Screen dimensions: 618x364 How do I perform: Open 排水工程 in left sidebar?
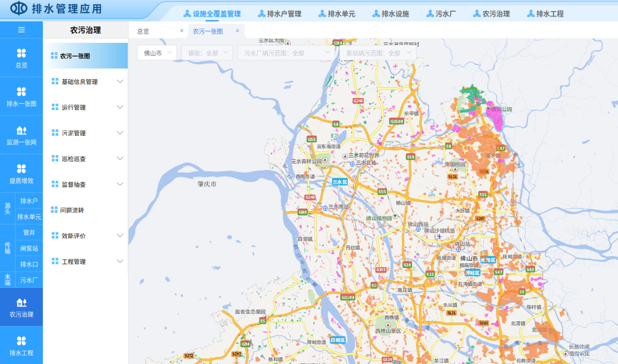tap(21, 346)
